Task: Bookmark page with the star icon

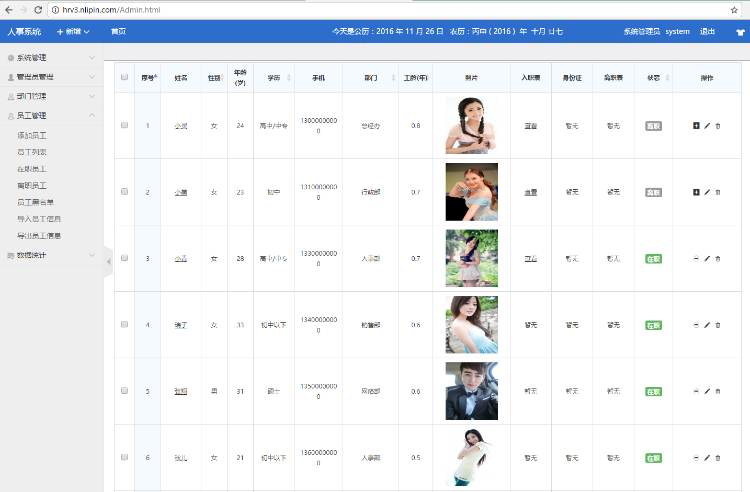Action: [x=734, y=10]
